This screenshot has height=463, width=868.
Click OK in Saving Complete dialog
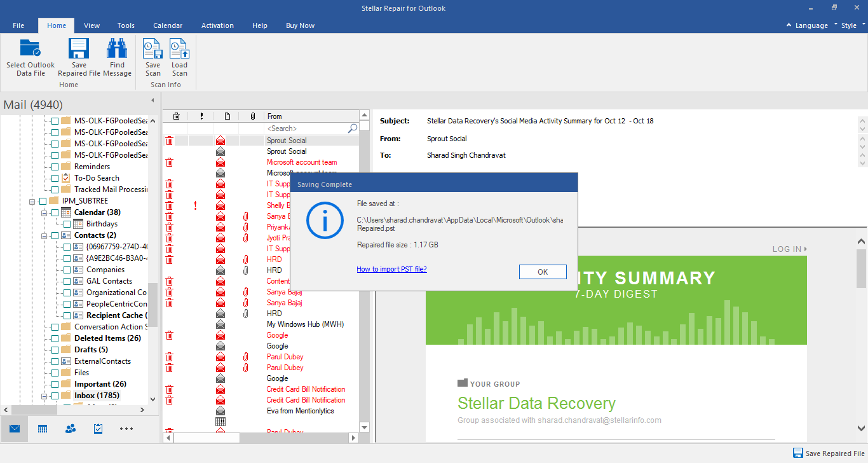pos(543,272)
